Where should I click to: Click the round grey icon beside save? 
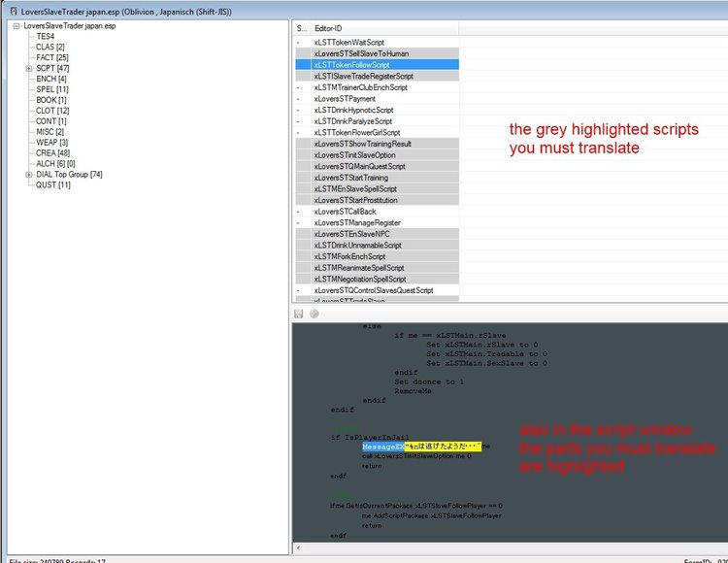[314, 314]
